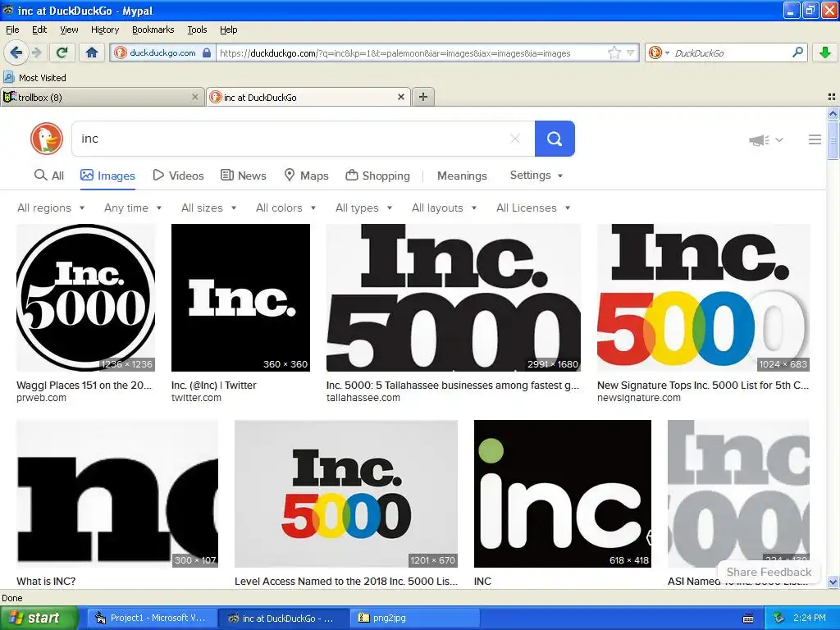Screen dimensions: 840x630
Task: Reload the page with the refresh icon
Action: point(62,52)
